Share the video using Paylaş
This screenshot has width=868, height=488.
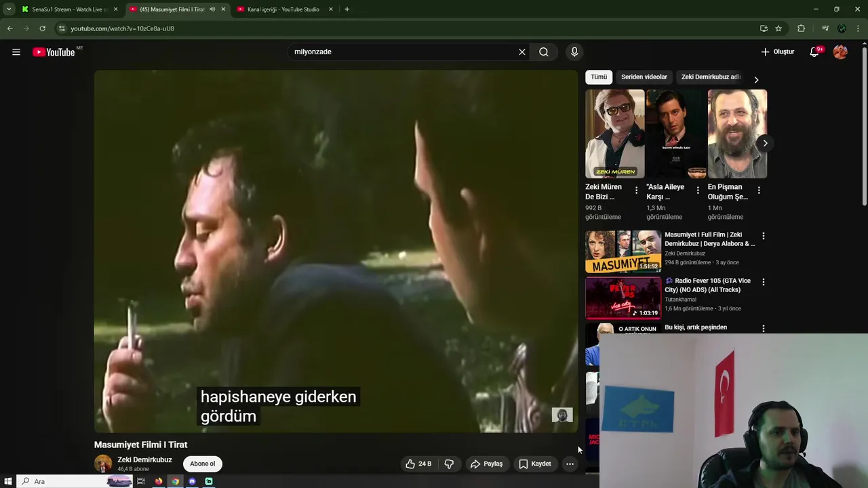pyautogui.click(x=486, y=464)
